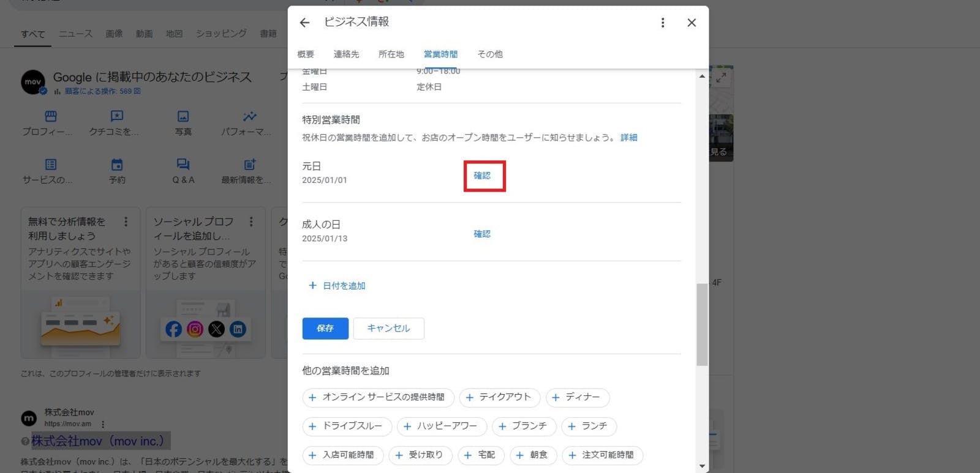Add オンライン サービスの提供時間 hours chip
The height and width of the screenshot is (473, 980).
tap(378, 397)
